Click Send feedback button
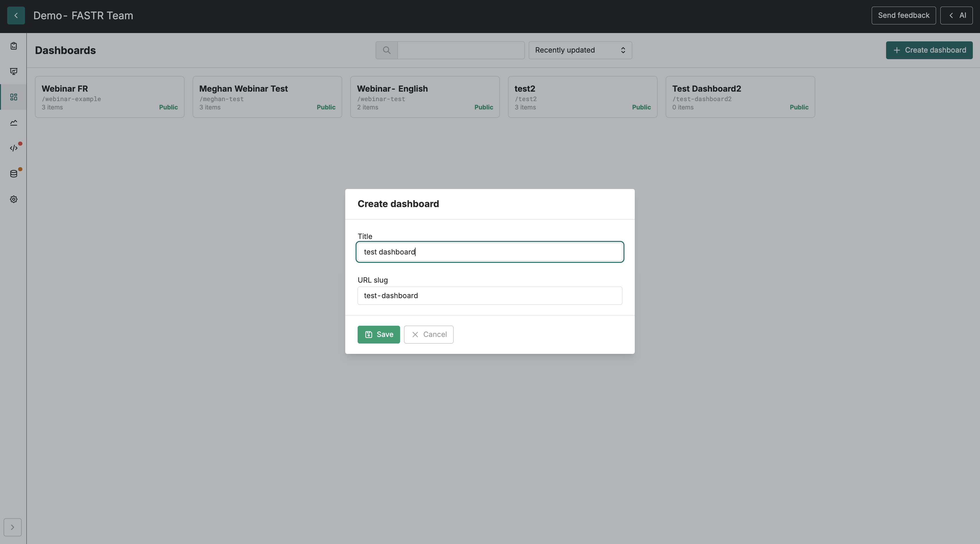Image resolution: width=980 pixels, height=544 pixels. coord(904,16)
